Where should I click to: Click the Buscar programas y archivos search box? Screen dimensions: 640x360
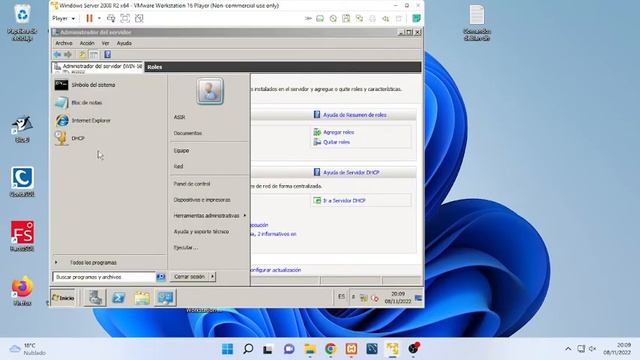point(104,277)
